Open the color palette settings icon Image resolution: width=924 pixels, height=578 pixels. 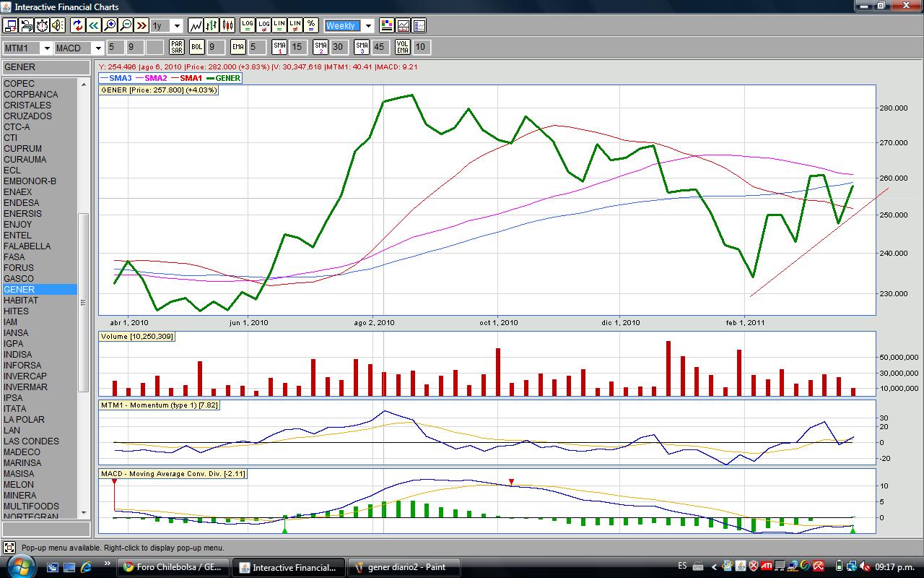pos(387,25)
